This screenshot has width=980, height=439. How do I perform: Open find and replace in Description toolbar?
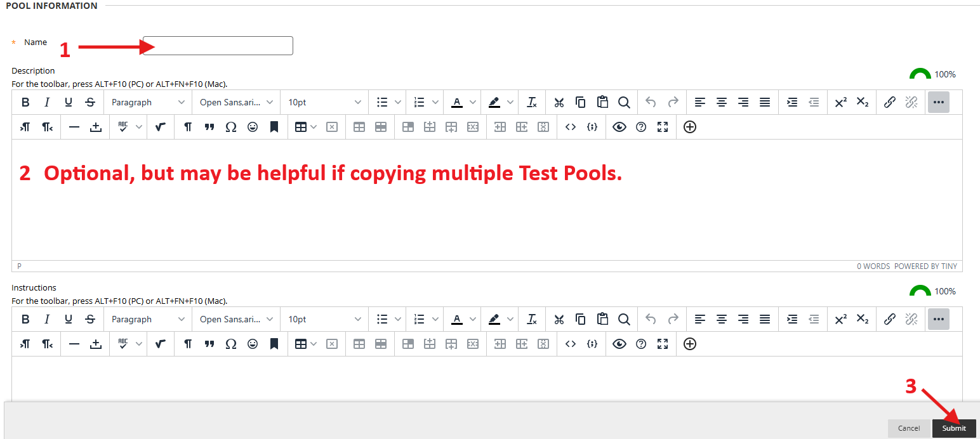[x=624, y=102]
